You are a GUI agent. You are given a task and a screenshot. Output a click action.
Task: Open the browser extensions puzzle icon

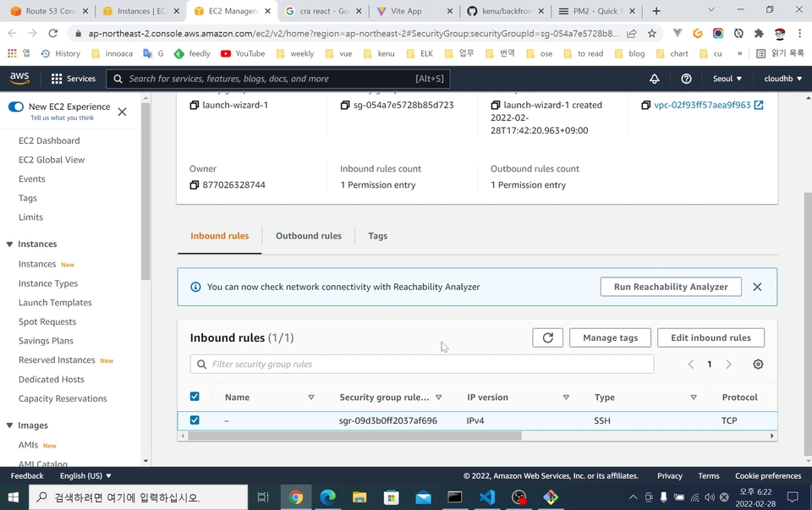click(759, 34)
